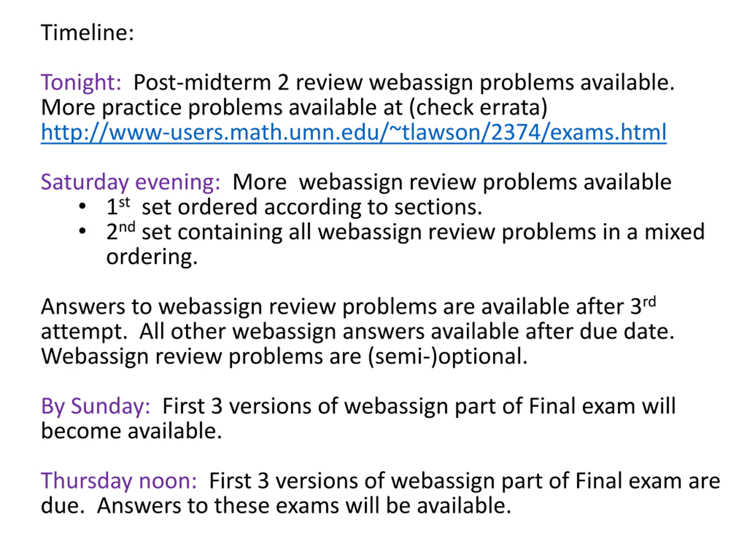Select the purple "Tonight:" label
The image size is (747, 560).
point(81,83)
